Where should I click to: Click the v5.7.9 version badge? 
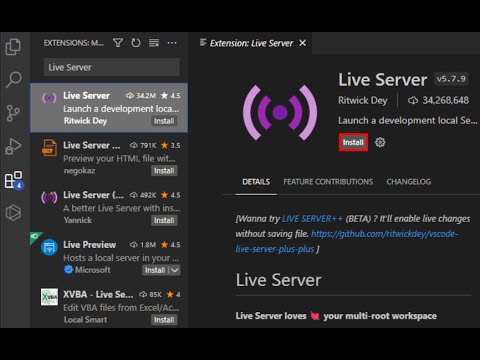(451, 79)
